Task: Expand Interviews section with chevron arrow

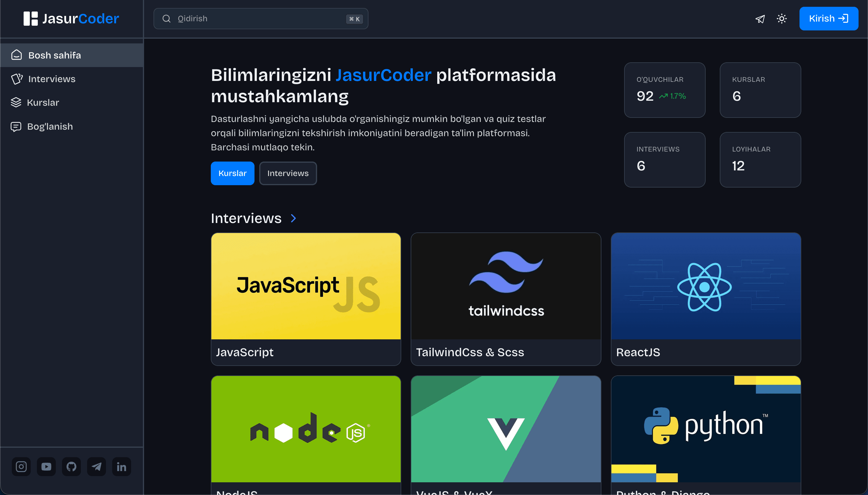Action: (x=294, y=218)
